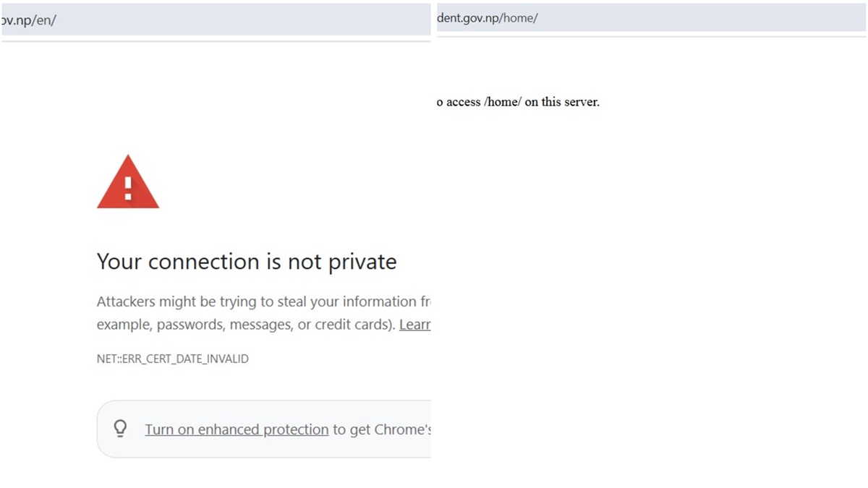Click the "example, passwords, messages" text line

(x=246, y=325)
